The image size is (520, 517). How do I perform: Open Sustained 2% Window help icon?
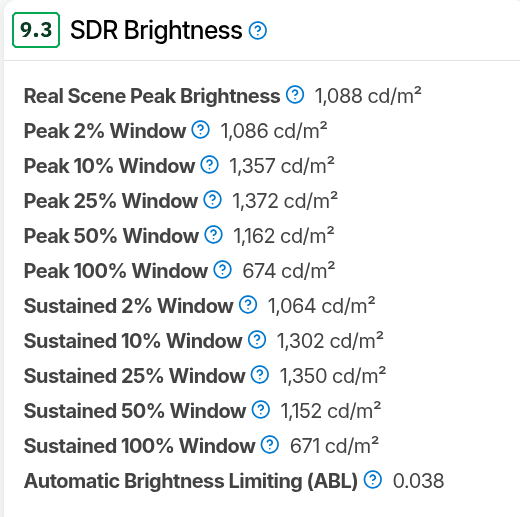(x=248, y=305)
